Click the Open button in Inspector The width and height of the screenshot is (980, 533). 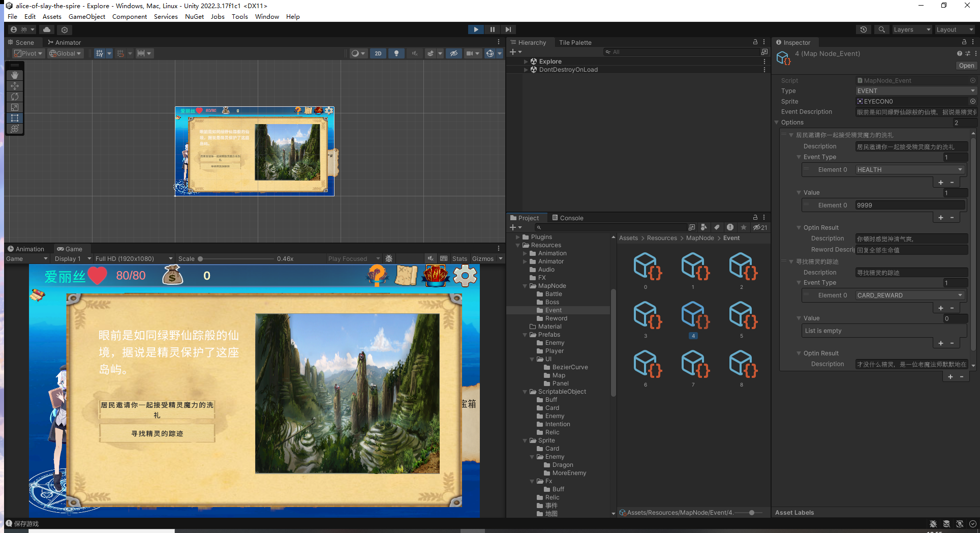966,66
